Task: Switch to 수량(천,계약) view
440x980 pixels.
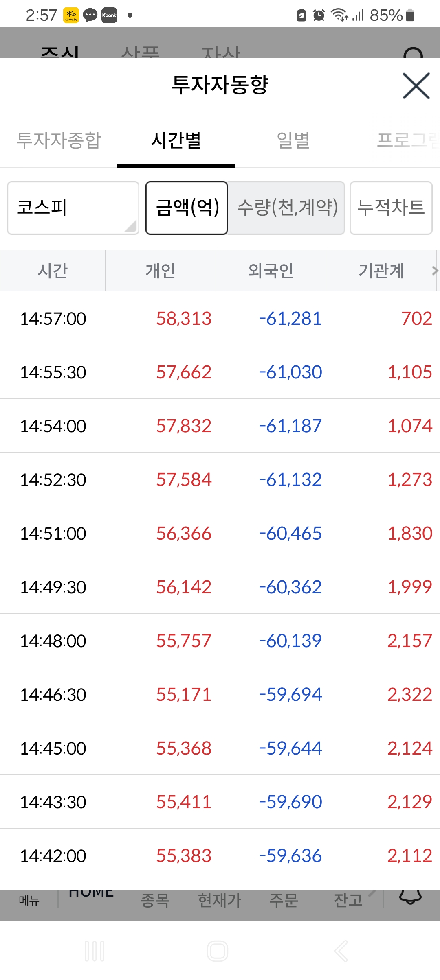Action: pyautogui.click(x=287, y=208)
